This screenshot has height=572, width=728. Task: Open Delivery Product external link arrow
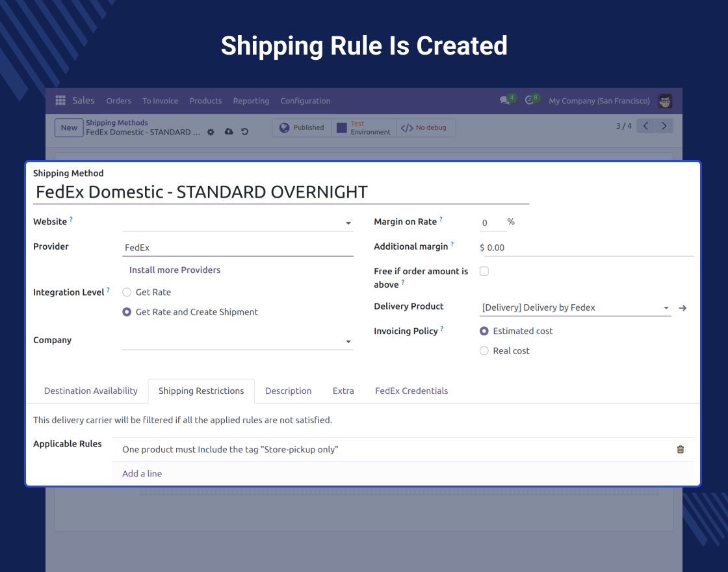682,308
